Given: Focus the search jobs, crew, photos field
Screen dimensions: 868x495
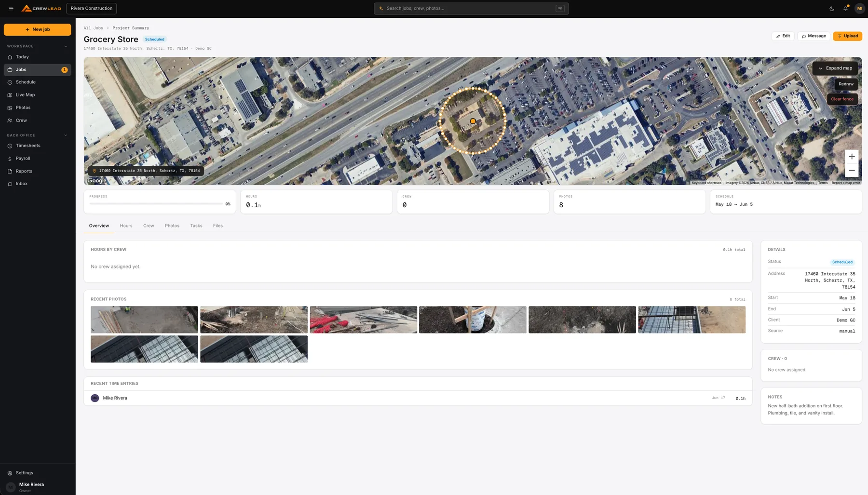Looking at the screenshot, I should click(x=471, y=9).
